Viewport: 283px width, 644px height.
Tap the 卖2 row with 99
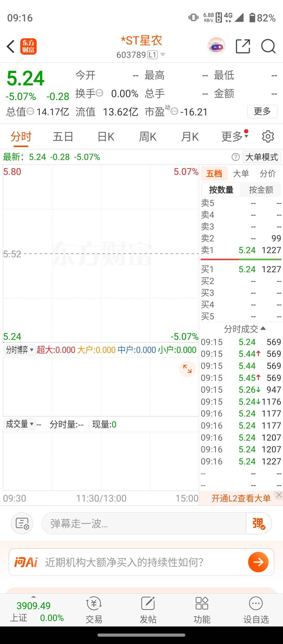pyautogui.click(x=241, y=238)
